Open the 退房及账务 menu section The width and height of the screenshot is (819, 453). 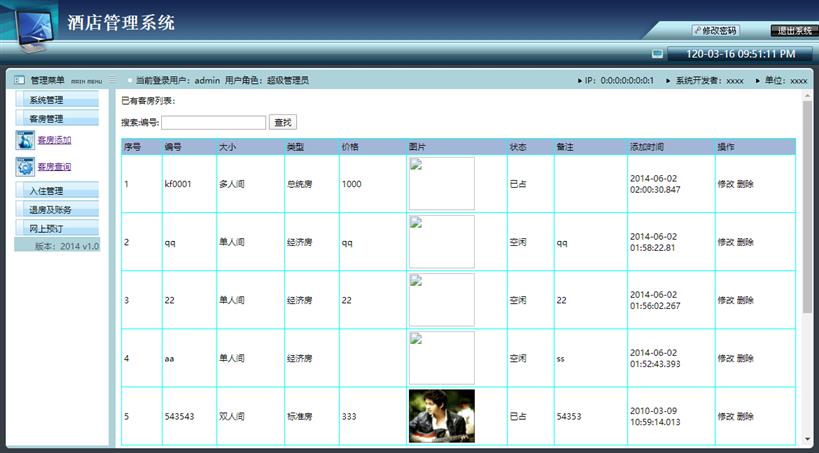57,210
